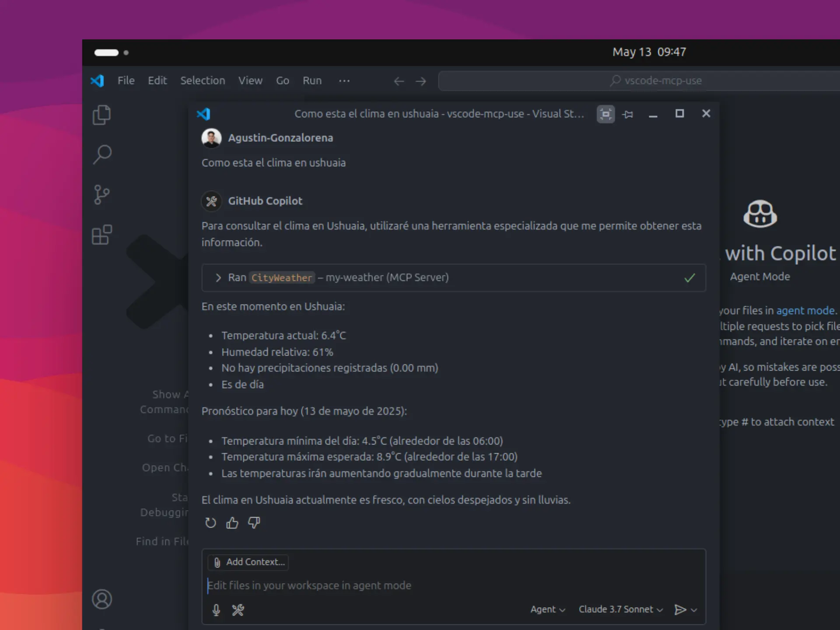Focus the chat input field
Image resolution: width=840 pixels, height=630 pixels.
point(453,585)
